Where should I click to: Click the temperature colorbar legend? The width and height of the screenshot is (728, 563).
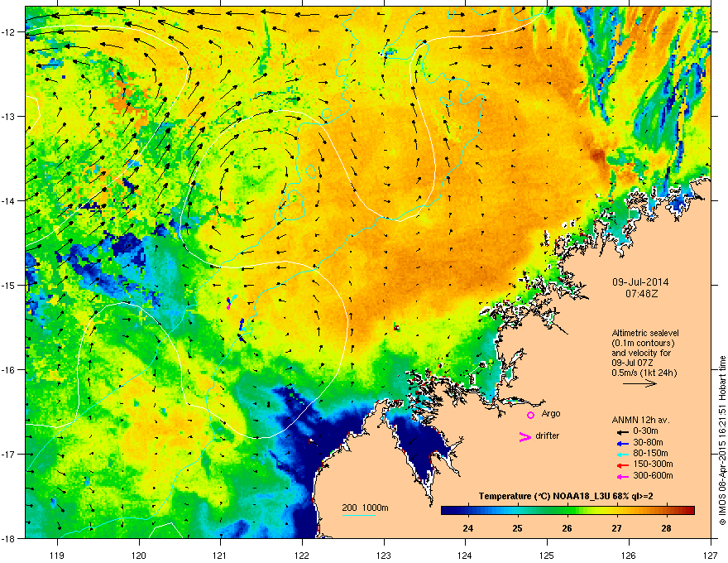[x=568, y=510]
